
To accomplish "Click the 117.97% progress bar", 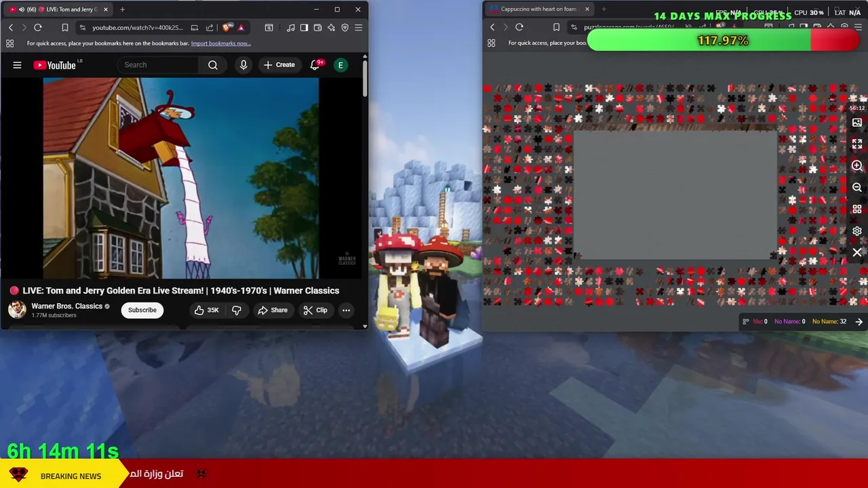I will [x=723, y=41].
